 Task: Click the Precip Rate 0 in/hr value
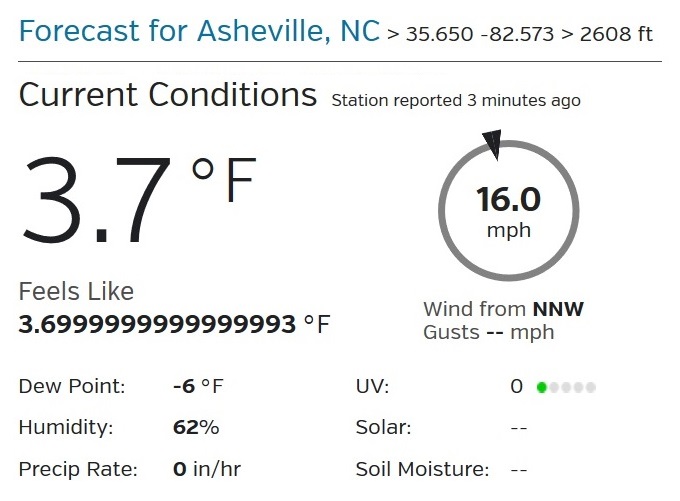206,468
